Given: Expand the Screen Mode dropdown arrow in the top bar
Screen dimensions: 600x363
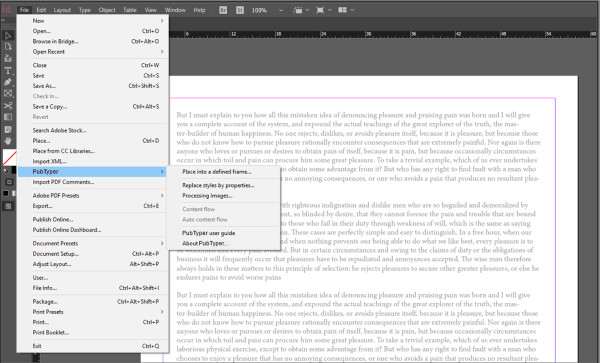Looking at the screenshot, I should (x=330, y=10).
